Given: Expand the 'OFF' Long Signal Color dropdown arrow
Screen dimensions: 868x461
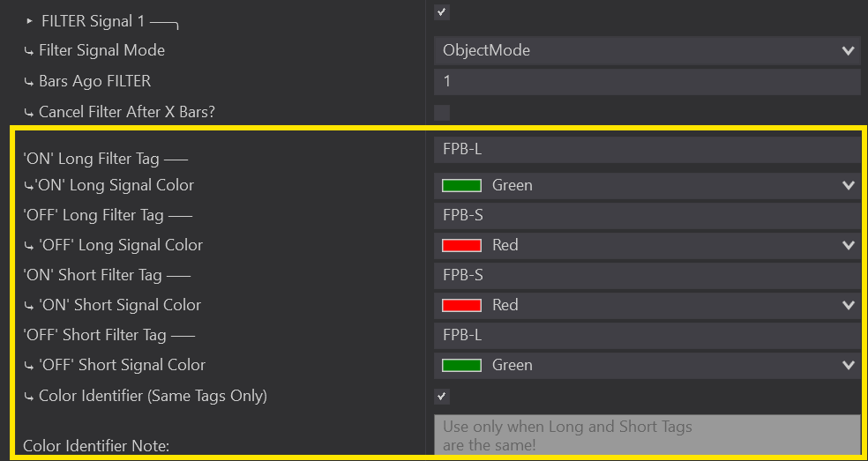Looking at the screenshot, I should coord(849,246).
